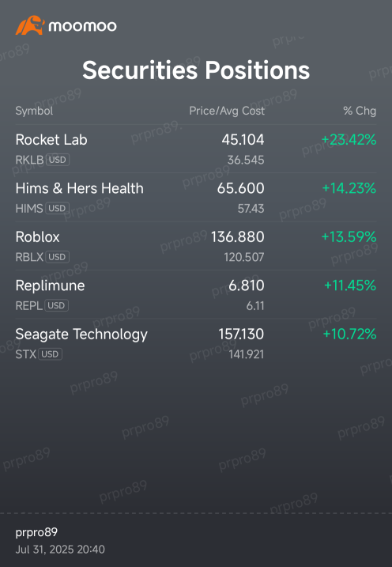
Task: Click the prpro89 username at bottom
Action: tap(36, 532)
